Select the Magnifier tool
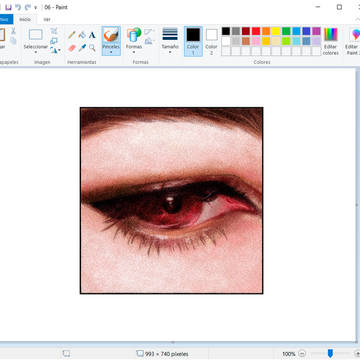 click(92, 48)
